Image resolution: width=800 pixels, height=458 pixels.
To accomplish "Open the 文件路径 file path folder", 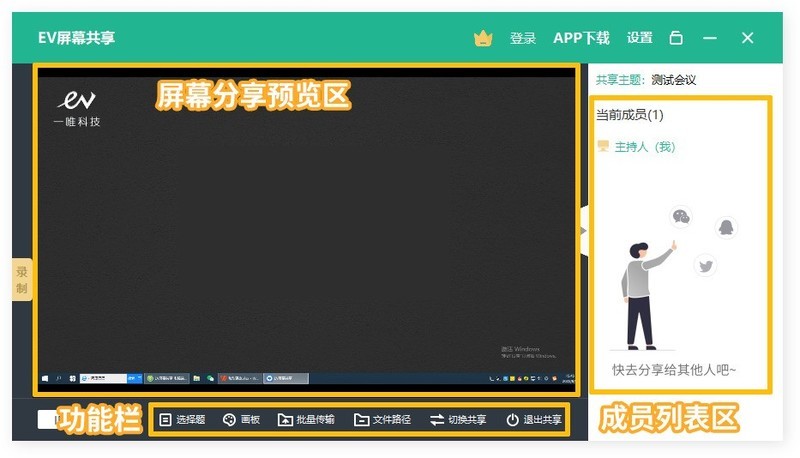I will click(382, 420).
